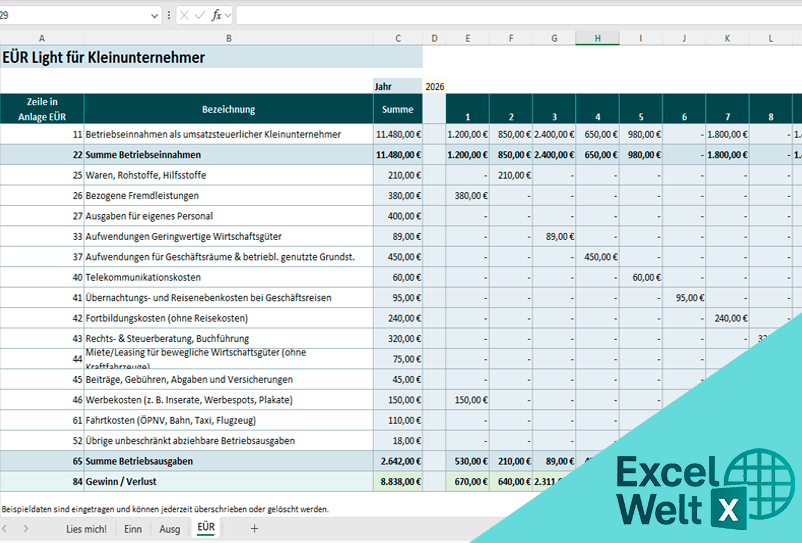Click the Excel Welt logo
The width and height of the screenshot is (802, 543).
click(690, 489)
